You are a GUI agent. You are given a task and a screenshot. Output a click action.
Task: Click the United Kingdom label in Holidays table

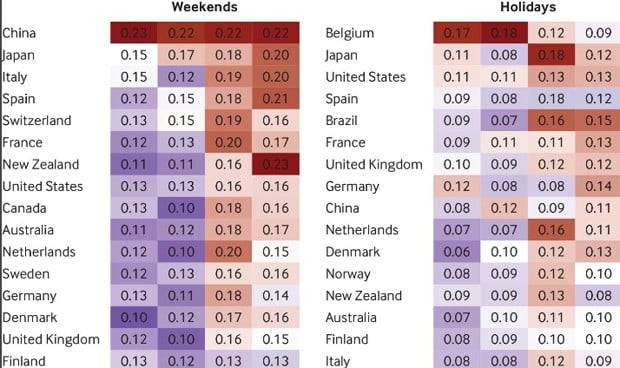[374, 164]
